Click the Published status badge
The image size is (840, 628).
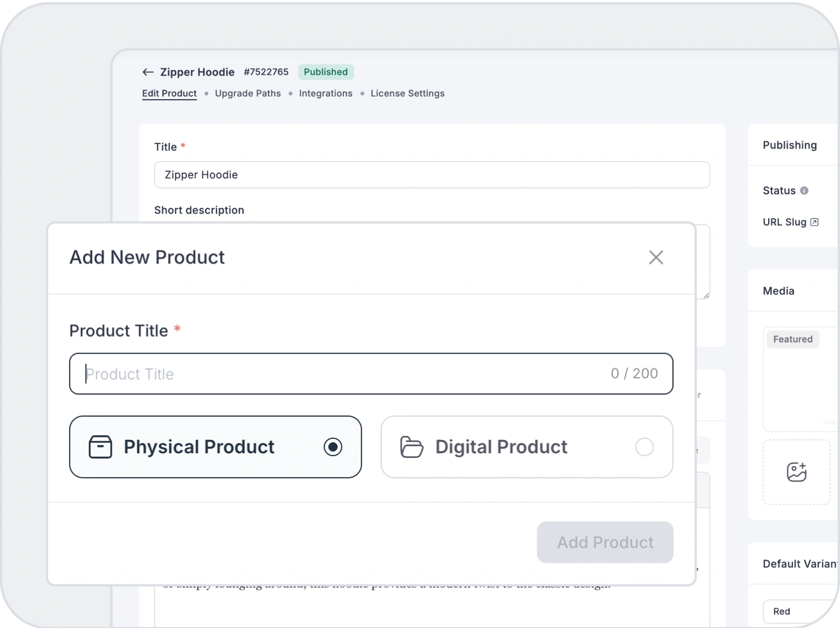pyautogui.click(x=325, y=72)
